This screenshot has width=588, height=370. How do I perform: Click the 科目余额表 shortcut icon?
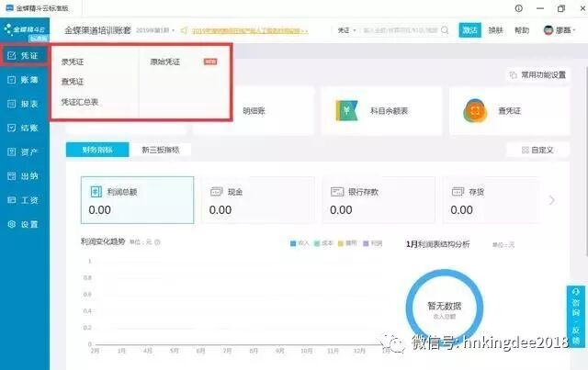(x=346, y=110)
